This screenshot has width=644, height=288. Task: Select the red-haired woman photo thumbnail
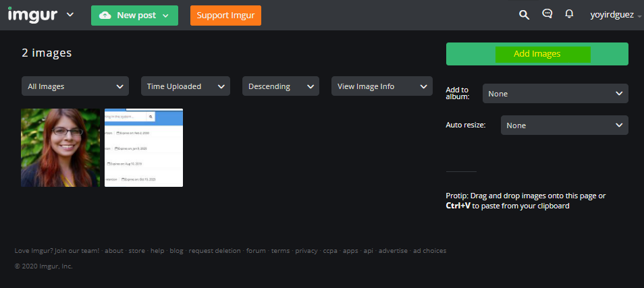coord(60,148)
